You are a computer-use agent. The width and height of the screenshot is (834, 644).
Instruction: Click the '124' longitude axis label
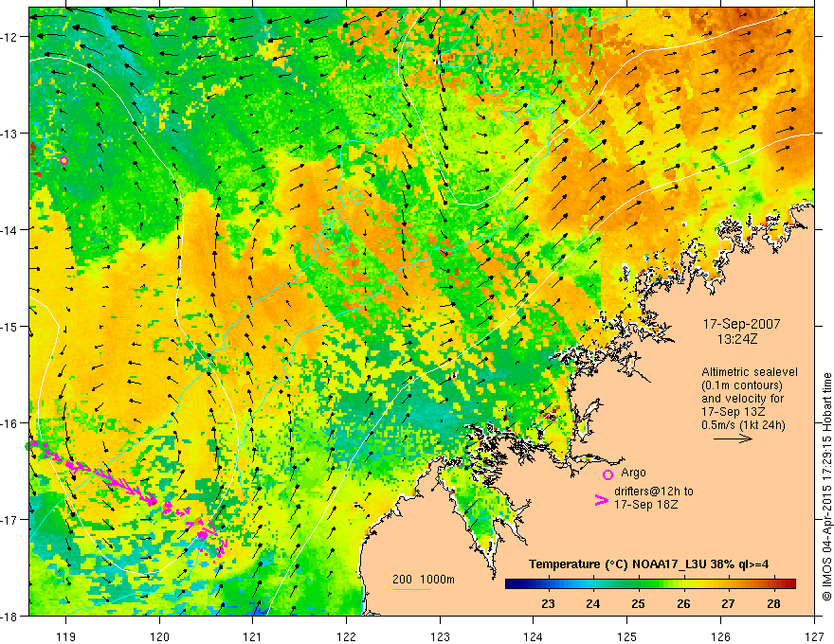[x=534, y=636]
